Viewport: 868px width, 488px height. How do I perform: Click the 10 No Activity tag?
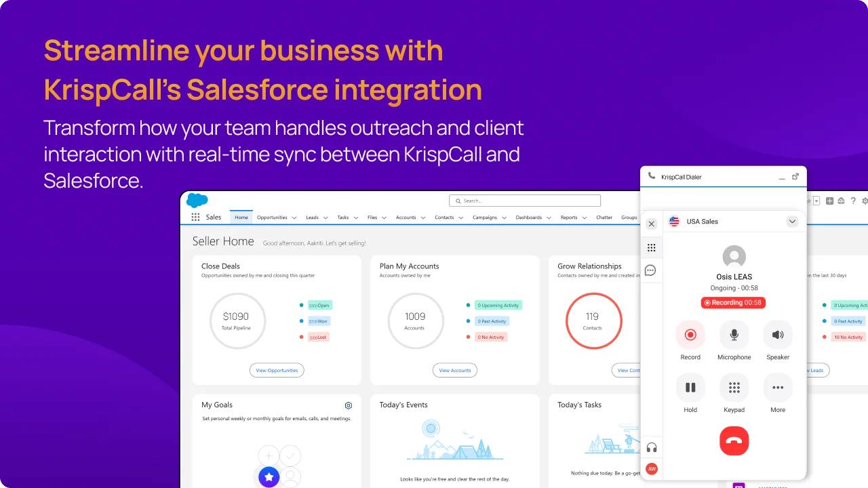[848, 337]
